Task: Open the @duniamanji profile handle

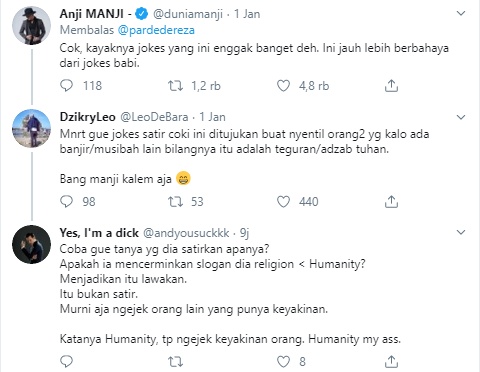Action: point(188,14)
